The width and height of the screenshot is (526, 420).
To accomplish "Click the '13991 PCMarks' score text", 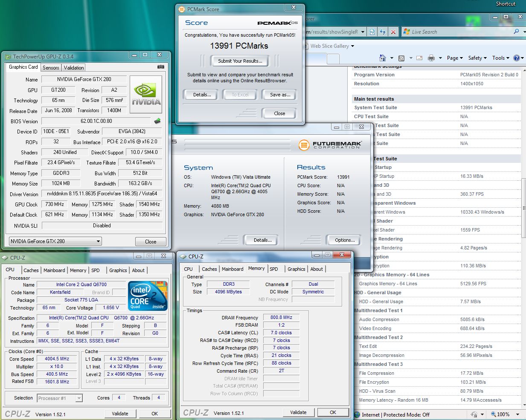I will (239, 46).
